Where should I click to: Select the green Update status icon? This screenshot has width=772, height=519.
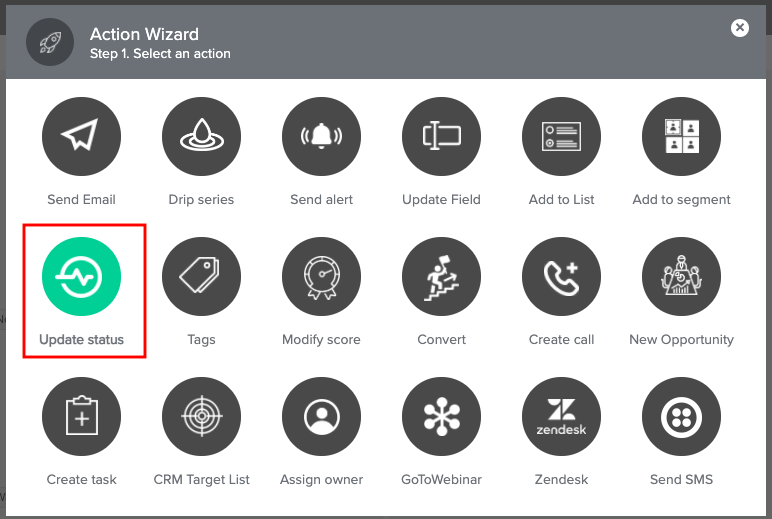point(81,276)
